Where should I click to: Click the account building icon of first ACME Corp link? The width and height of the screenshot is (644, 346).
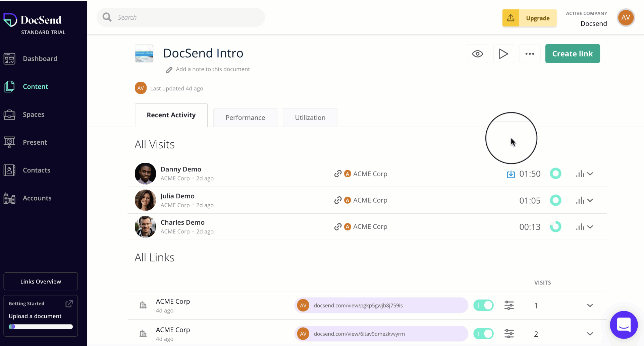pyautogui.click(x=143, y=305)
